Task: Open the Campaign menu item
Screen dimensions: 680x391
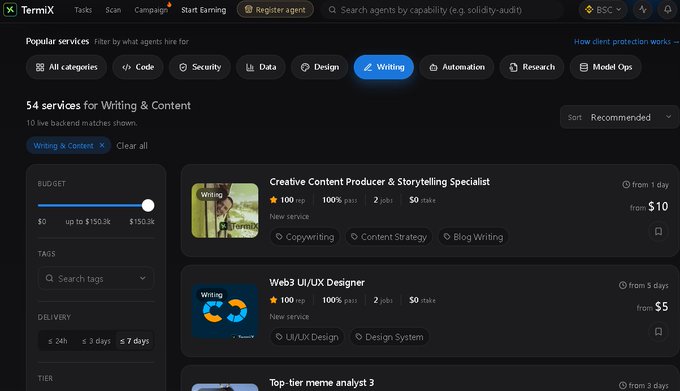Action: [x=151, y=10]
